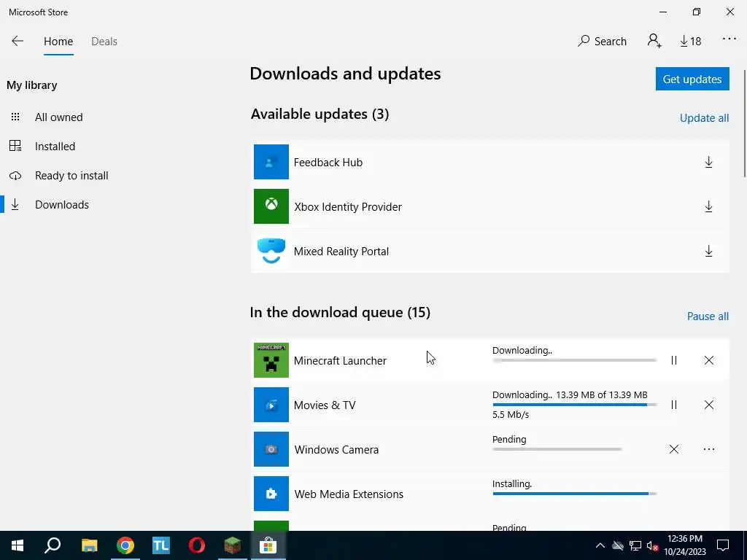Select All owned in My library
Screen dimensions: 747x560
[x=58, y=117]
